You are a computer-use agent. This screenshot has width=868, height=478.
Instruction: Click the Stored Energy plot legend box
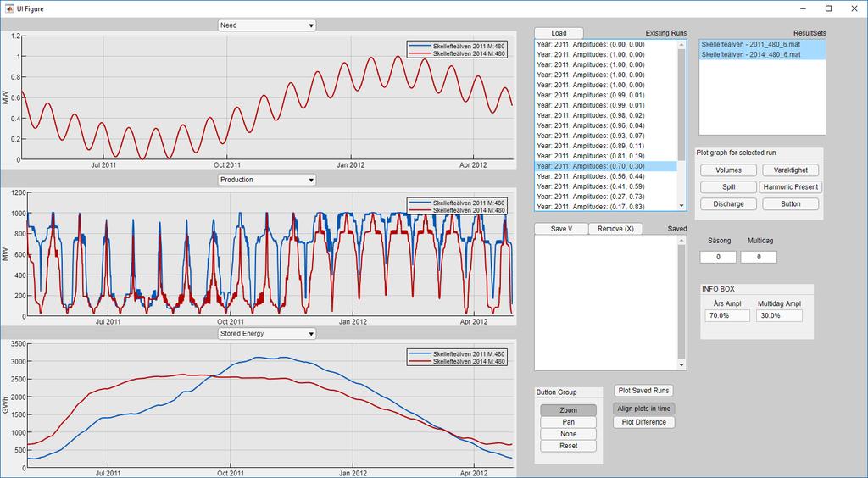(456, 358)
